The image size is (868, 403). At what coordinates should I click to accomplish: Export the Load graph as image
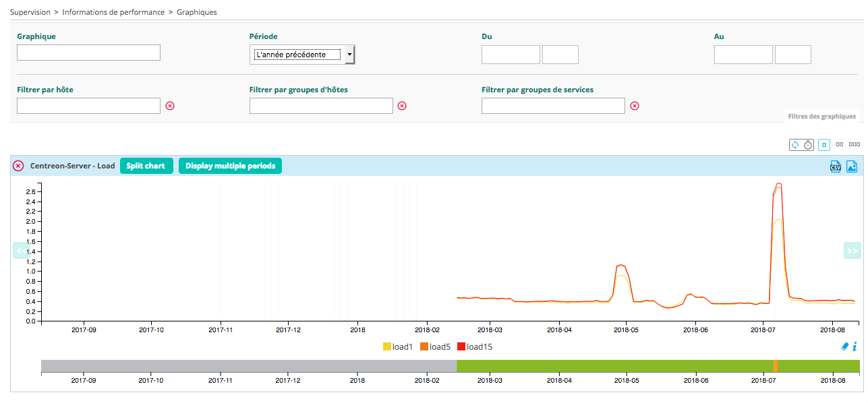coord(852,166)
